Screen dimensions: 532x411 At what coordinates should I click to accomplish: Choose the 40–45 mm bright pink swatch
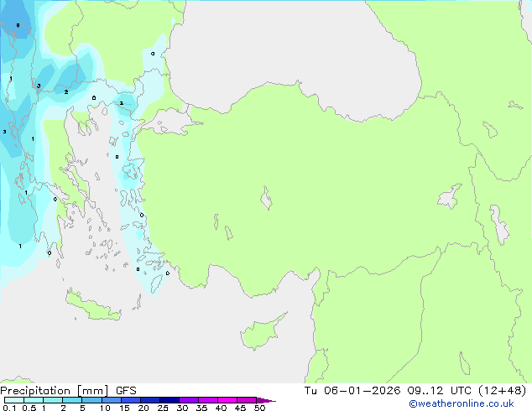227,400
